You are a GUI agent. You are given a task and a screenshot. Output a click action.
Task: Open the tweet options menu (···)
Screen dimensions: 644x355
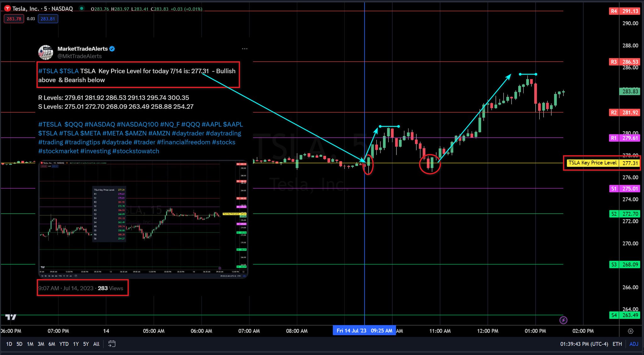click(245, 49)
